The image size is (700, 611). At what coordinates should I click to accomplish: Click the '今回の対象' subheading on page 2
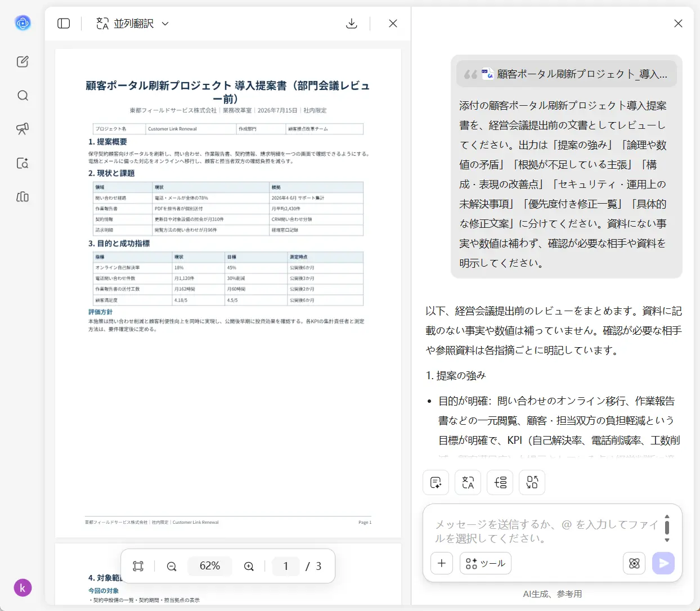click(x=104, y=591)
